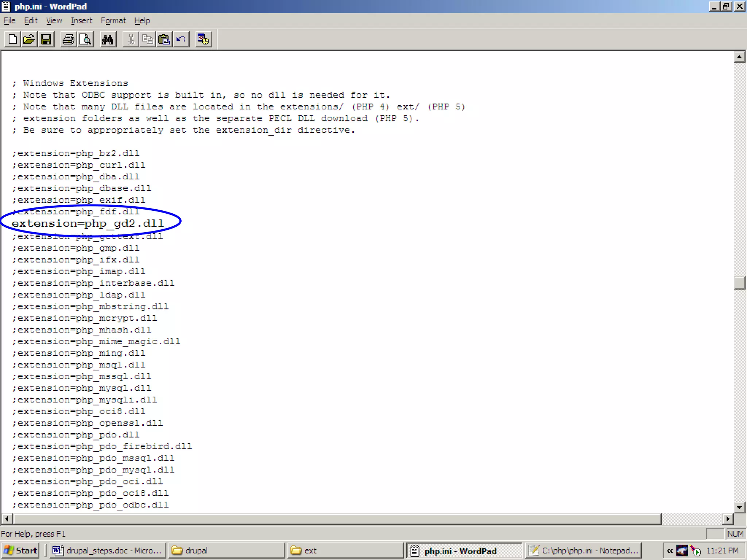Switch to the ext folder window

point(345,551)
